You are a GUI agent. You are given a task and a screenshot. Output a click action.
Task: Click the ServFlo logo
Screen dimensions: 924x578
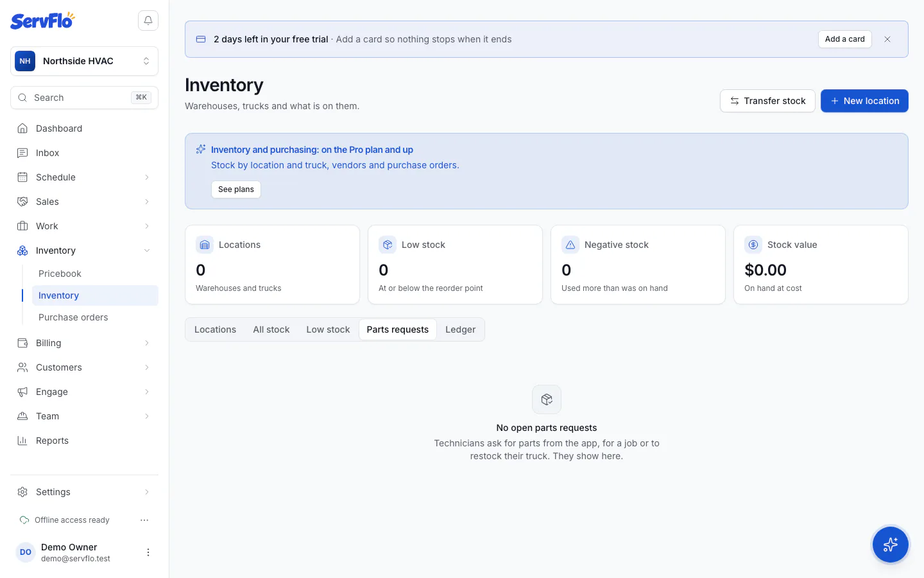tap(42, 21)
